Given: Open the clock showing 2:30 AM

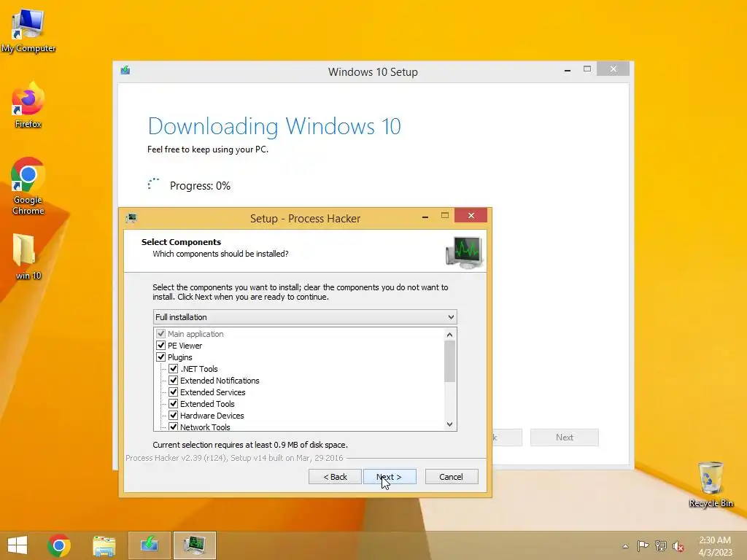Looking at the screenshot, I should (715, 545).
